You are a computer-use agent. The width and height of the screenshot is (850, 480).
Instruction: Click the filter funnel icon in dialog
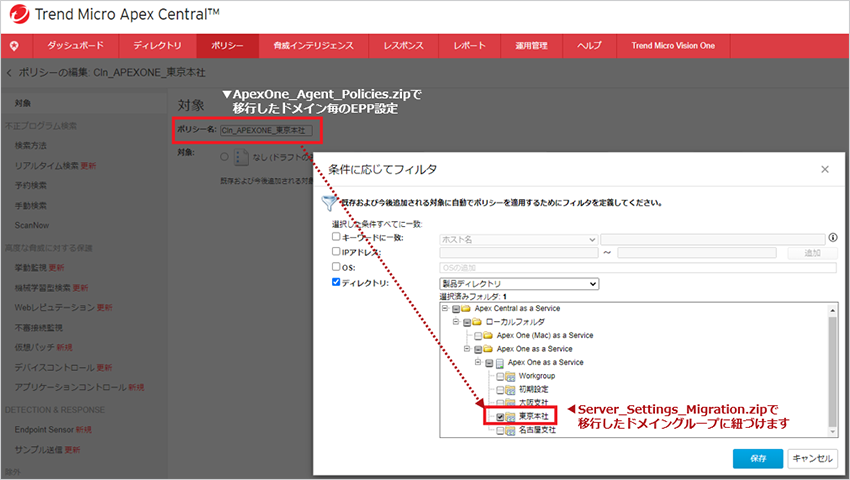tap(329, 203)
